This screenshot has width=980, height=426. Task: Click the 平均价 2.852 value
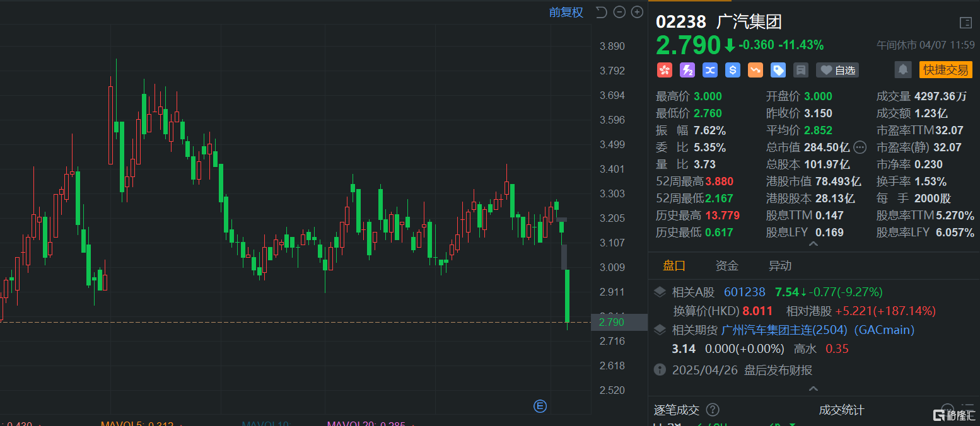pyautogui.click(x=818, y=130)
